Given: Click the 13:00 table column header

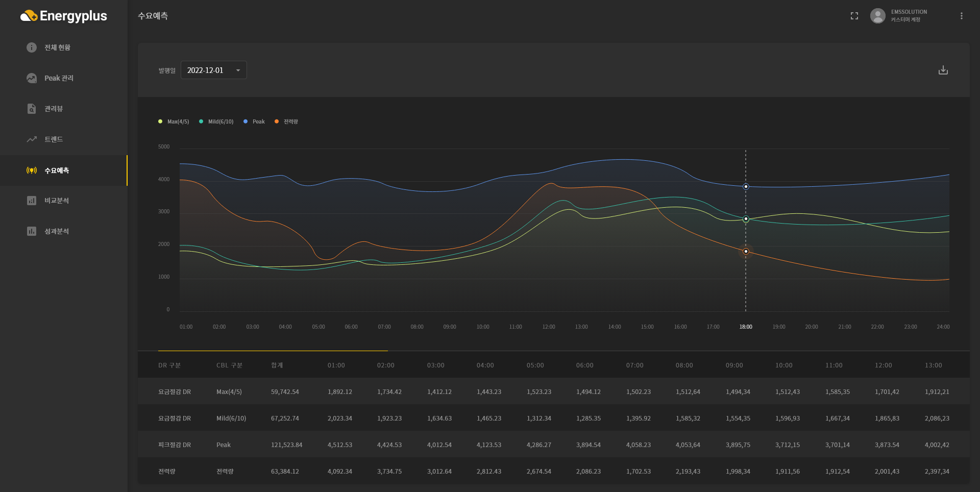Looking at the screenshot, I should pos(934,365).
